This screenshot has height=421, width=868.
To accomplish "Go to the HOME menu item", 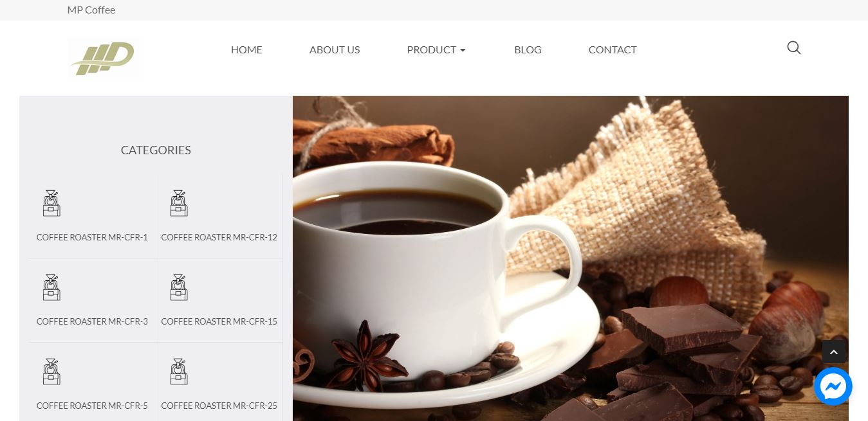I will [246, 49].
